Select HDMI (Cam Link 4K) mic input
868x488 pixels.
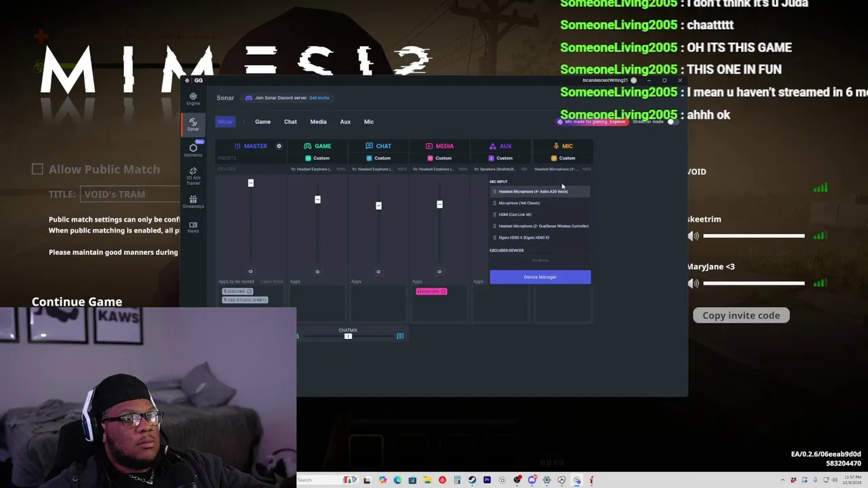click(x=540, y=215)
